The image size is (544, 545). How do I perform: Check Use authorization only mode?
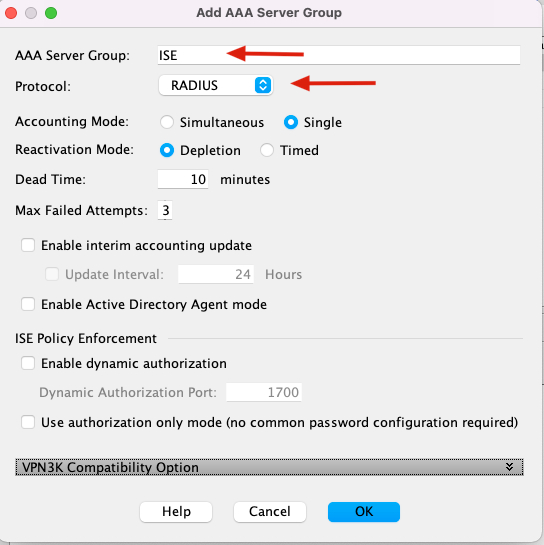tap(28, 422)
